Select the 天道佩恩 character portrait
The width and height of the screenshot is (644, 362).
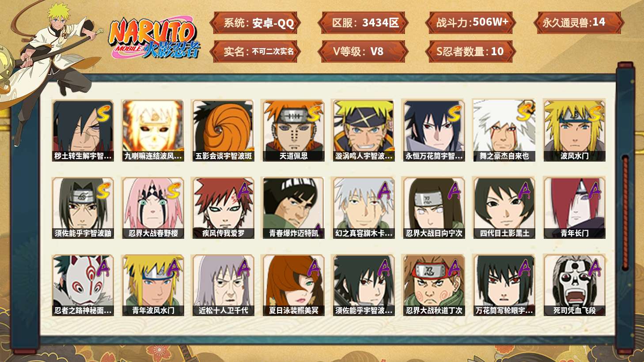pos(293,130)
